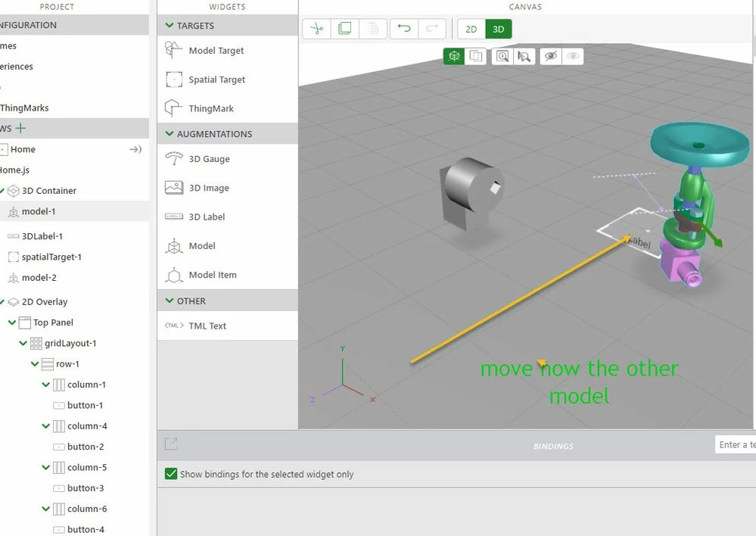756x536 pixels.
Task: Select spatialTarget-1 in the tree
Action: pyautogui.click(x=51, y=257)
